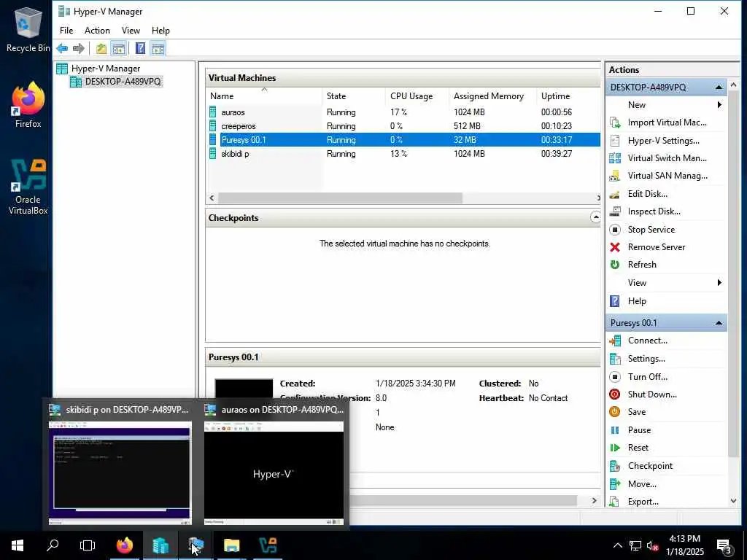Select the auraos virtual machine row
This screenshot has height=560, width=747.
(x=403, y=112)
